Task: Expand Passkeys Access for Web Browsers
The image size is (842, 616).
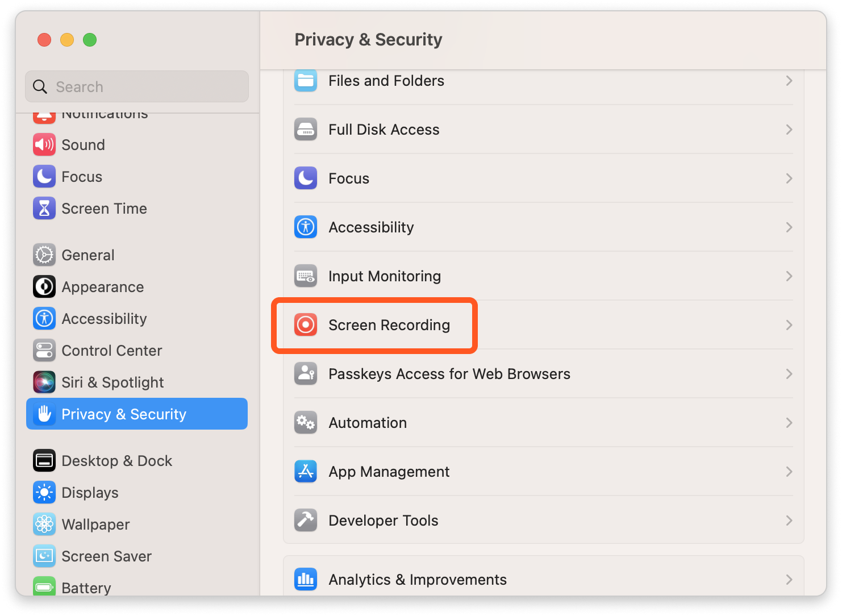Action: [x=789, y=373]
